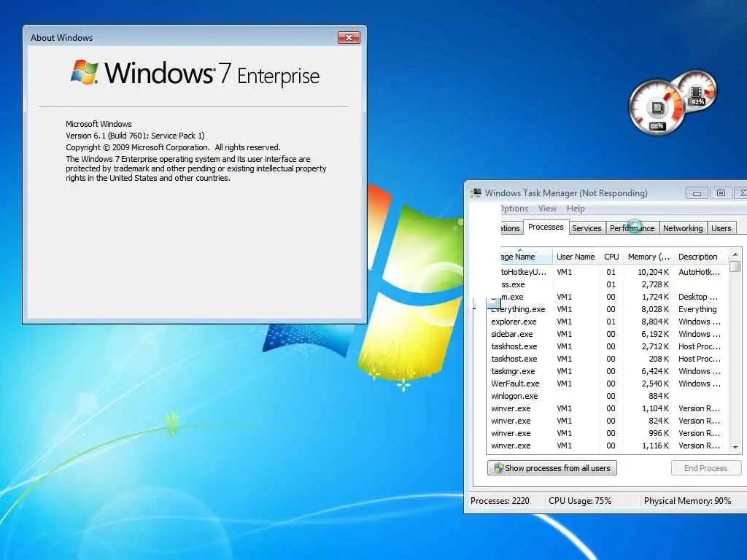The width and height of the screenshot is (747, 560).
Task: Click the Version 6.1 build text line
Action: point(135,135)
